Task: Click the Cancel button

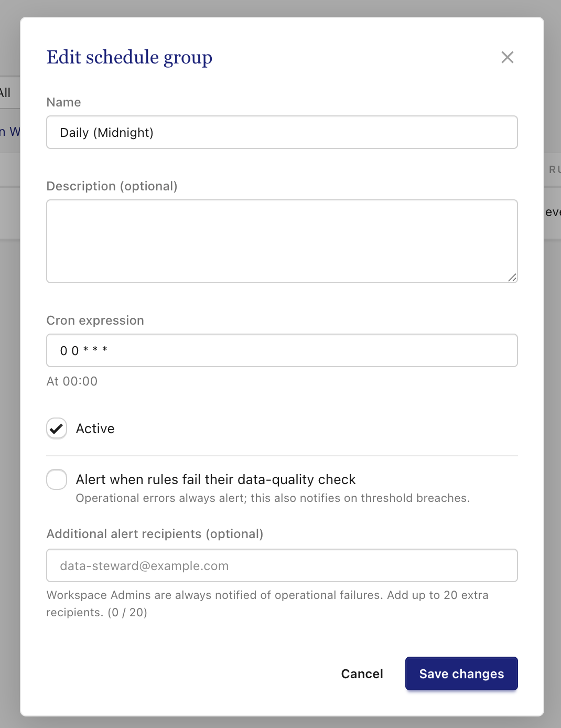Action: [x=362, y=673]
